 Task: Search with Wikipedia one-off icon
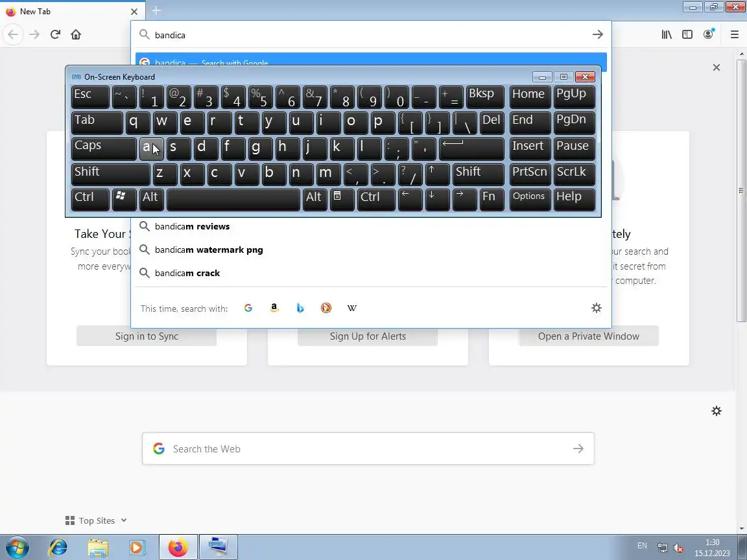[351, 308]
